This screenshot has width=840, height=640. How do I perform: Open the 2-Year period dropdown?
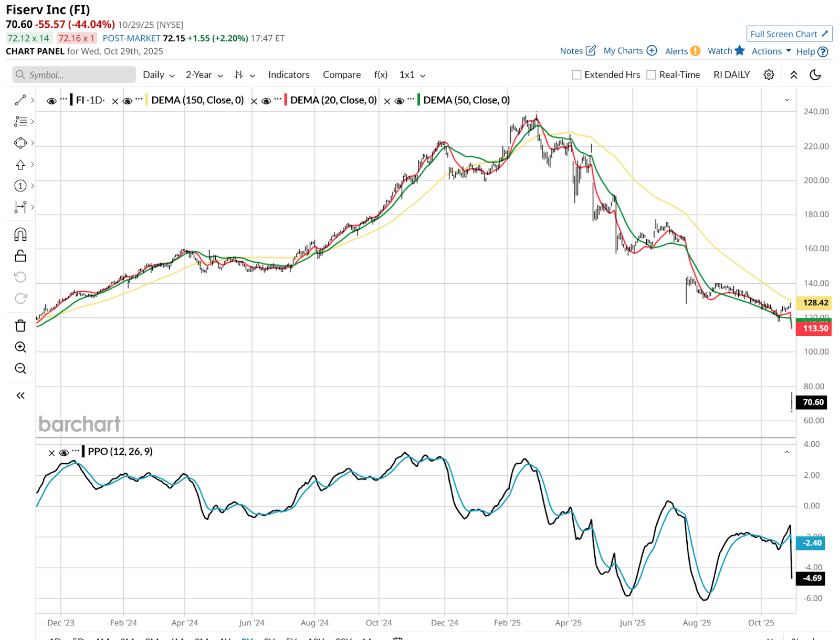(x=204, y=75)
